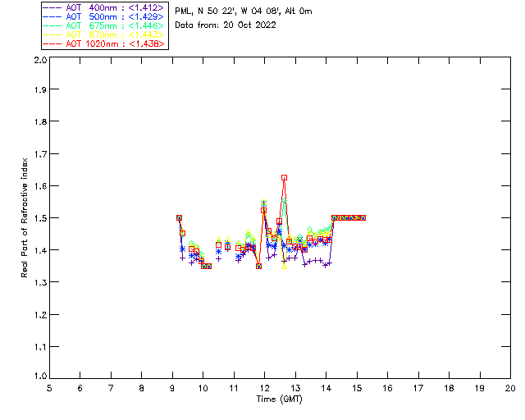Click the 20 x-axis tick label
This screenshot has width=525, height=420.
point(510,388)
